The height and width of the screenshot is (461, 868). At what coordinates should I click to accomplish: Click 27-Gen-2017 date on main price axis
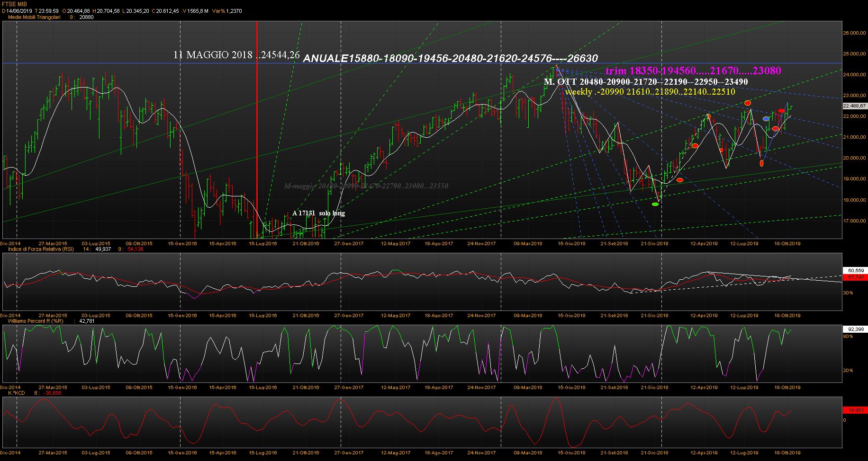349,244
